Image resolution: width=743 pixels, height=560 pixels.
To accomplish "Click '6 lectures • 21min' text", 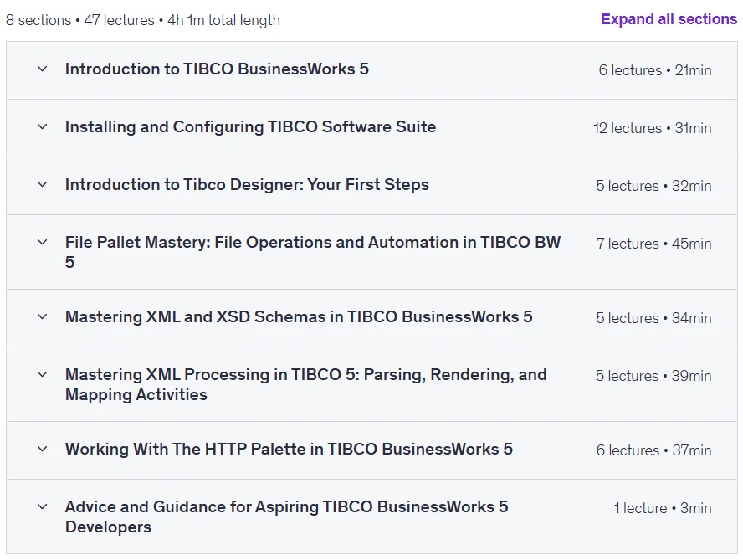I will pos(655,70).
